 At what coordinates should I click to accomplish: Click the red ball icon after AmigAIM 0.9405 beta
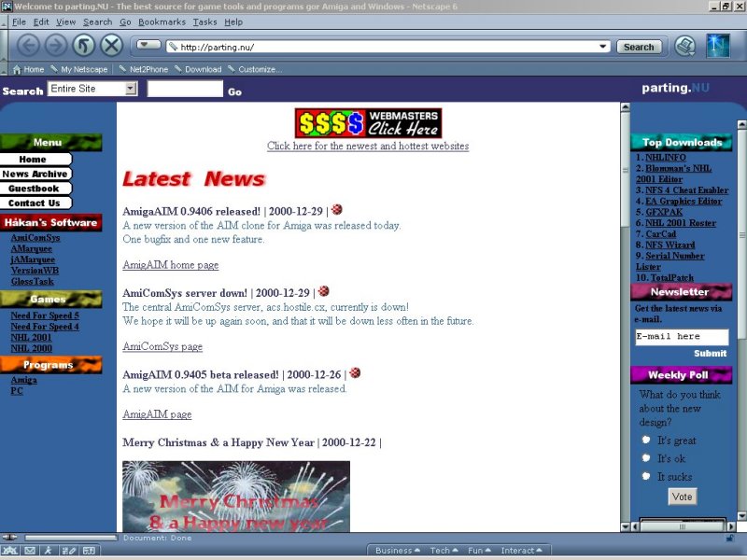click(x=355, y=372)
